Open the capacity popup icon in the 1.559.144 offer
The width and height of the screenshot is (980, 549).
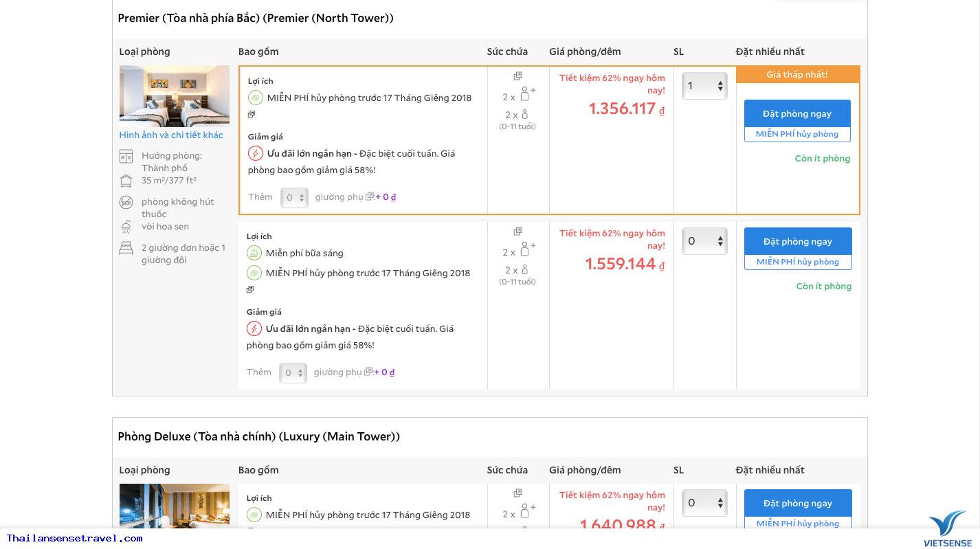click(x=518, y=232)
